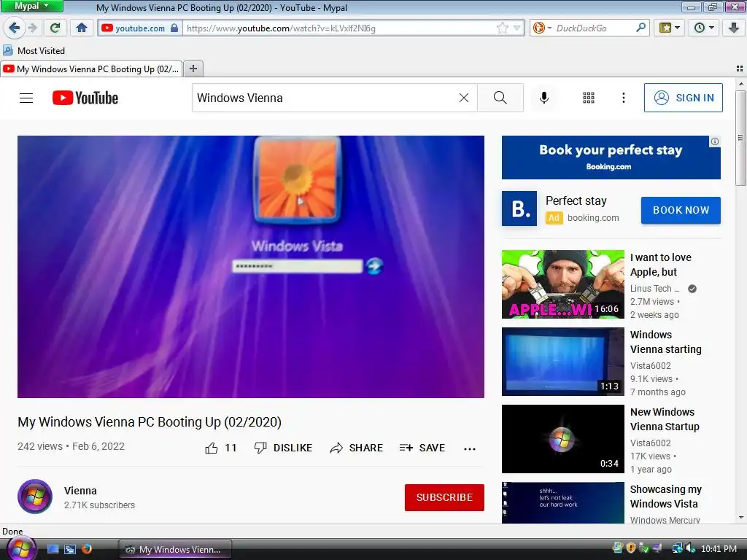Viewport: 747px width, 560px height.
Task: Click SAVE to playlist button
Action: pyautogui.click(x=422, y=448)
